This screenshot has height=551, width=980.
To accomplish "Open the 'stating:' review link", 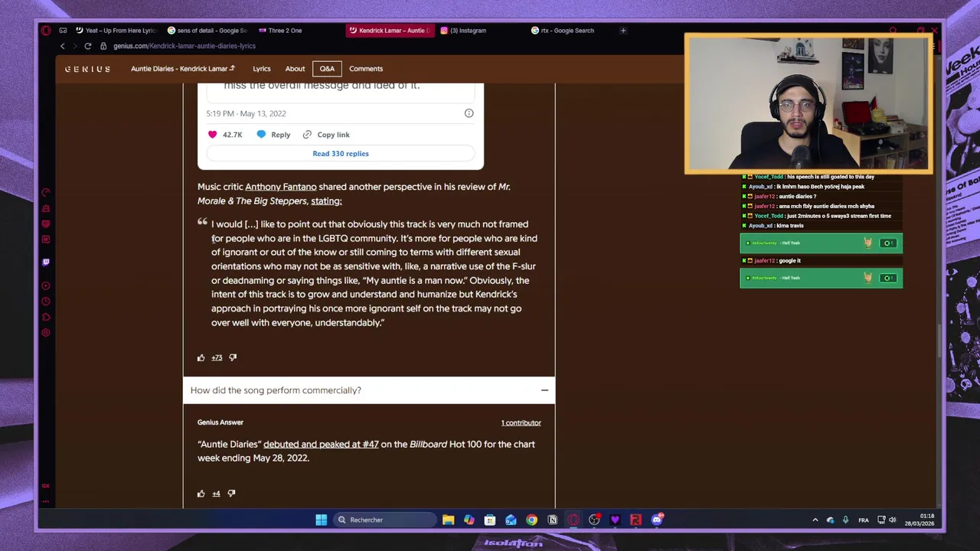I will [326, 201].
